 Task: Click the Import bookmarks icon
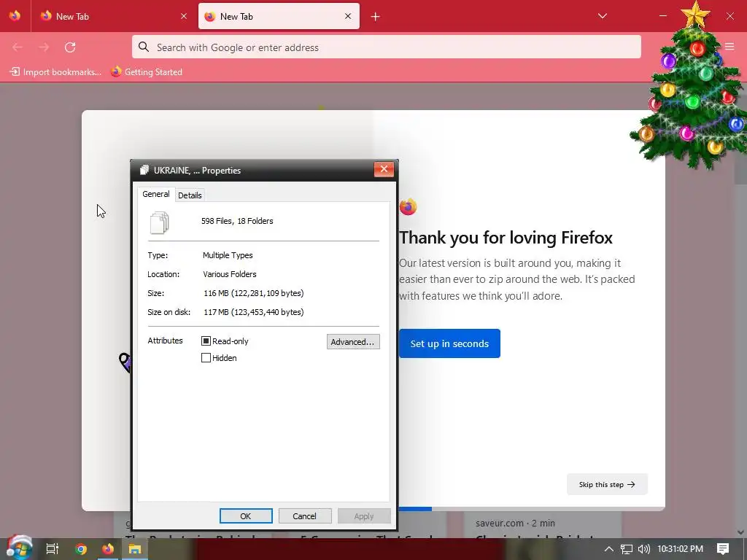pyautogui.click(x=15, y=72)
